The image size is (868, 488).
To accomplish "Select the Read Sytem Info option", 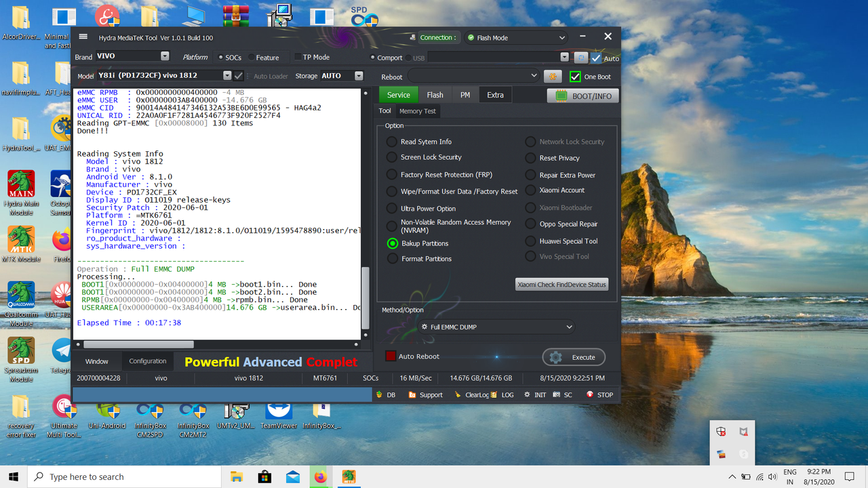I will 391,142.
